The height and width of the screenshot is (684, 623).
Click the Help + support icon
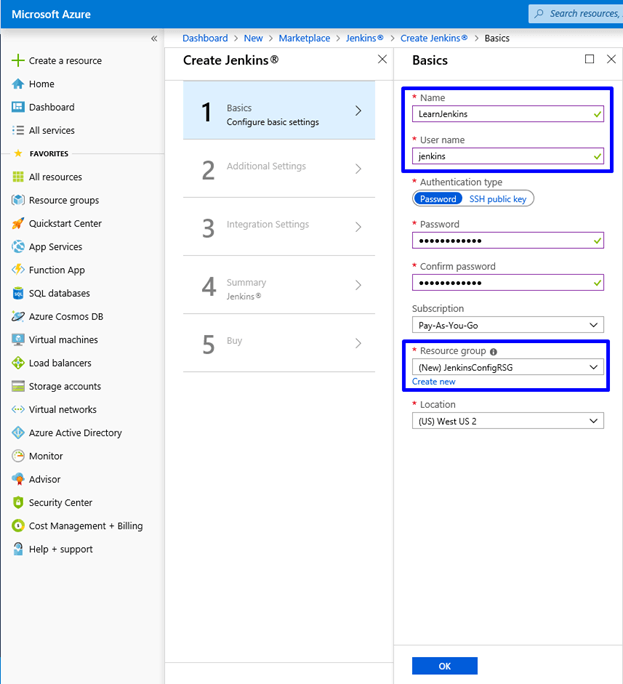pos(18,549)
